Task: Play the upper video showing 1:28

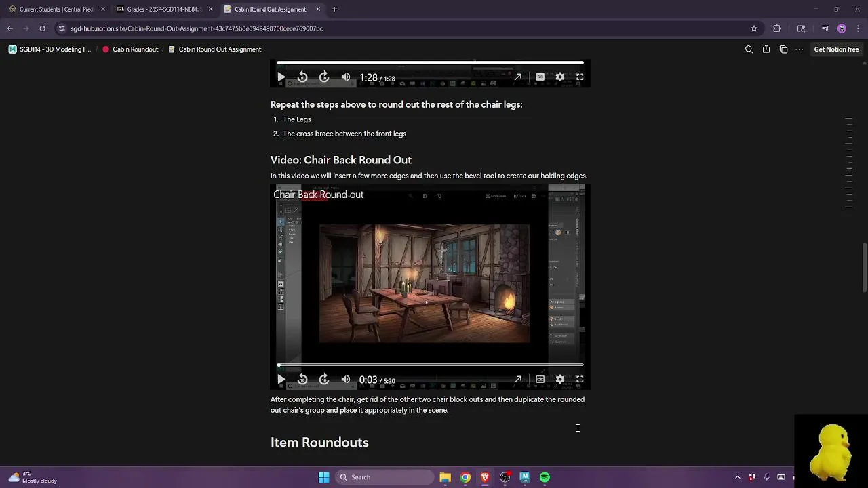Action: click(281, 77)
